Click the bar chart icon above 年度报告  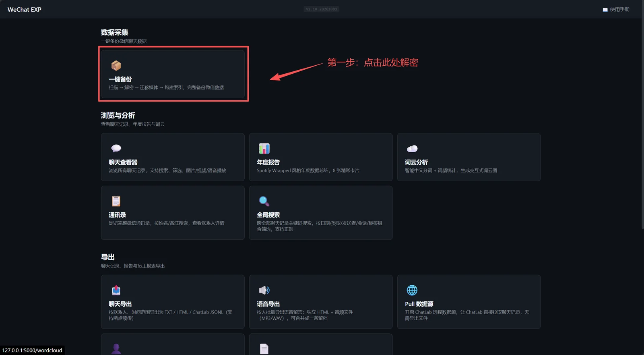(264, 148)
